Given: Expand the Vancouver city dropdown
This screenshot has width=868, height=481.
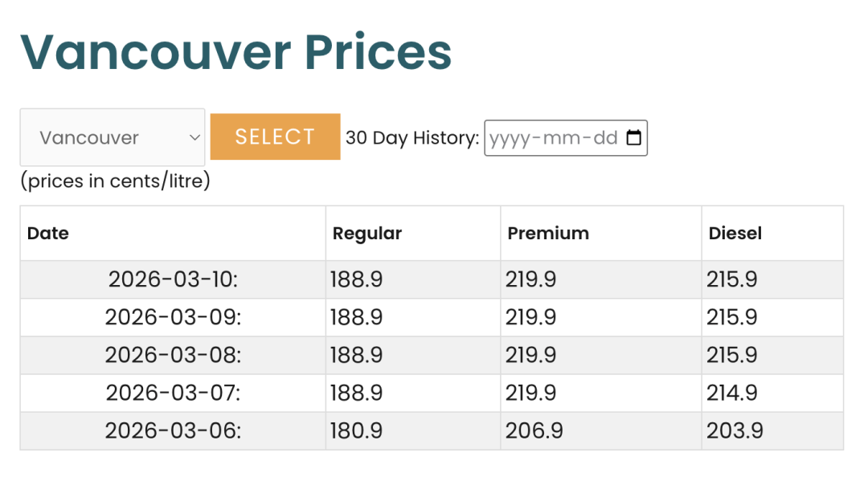Looking at the screenshot, I should (113, 138).
